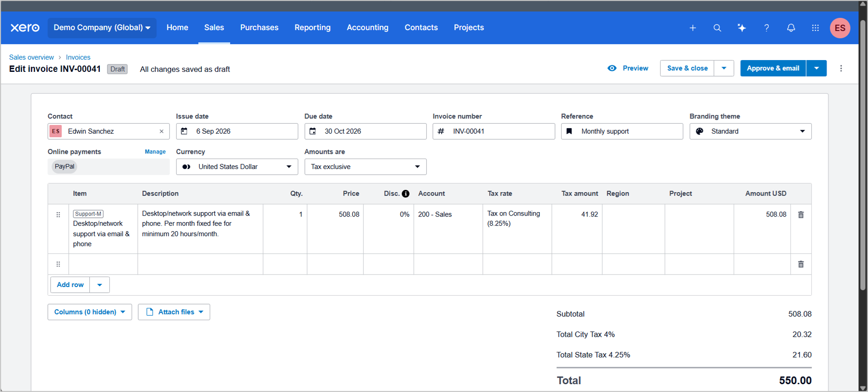Viewport: 868px width, 392px height.
Task: Follow the Sales overview breadcrumb link
Action: (x=31, y=57)
